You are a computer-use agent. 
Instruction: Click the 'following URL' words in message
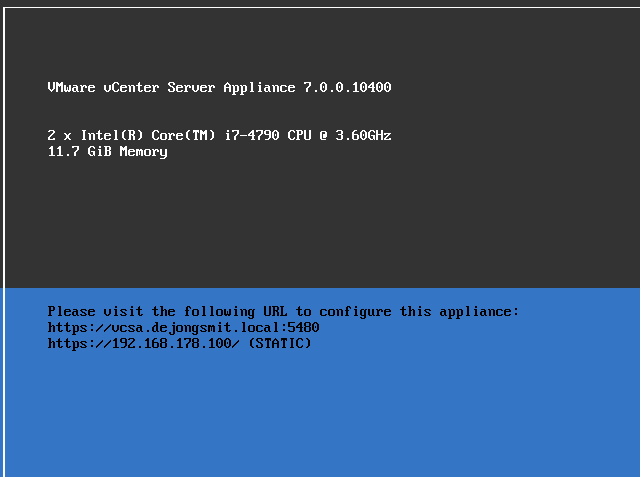[236, 313]
